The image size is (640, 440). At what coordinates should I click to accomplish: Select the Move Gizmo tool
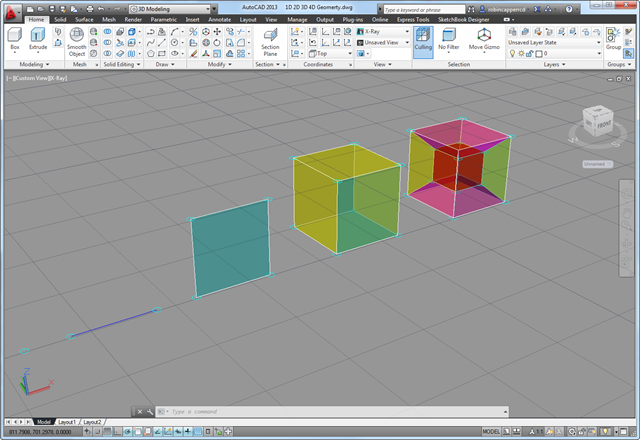click(x=485, y=38)
